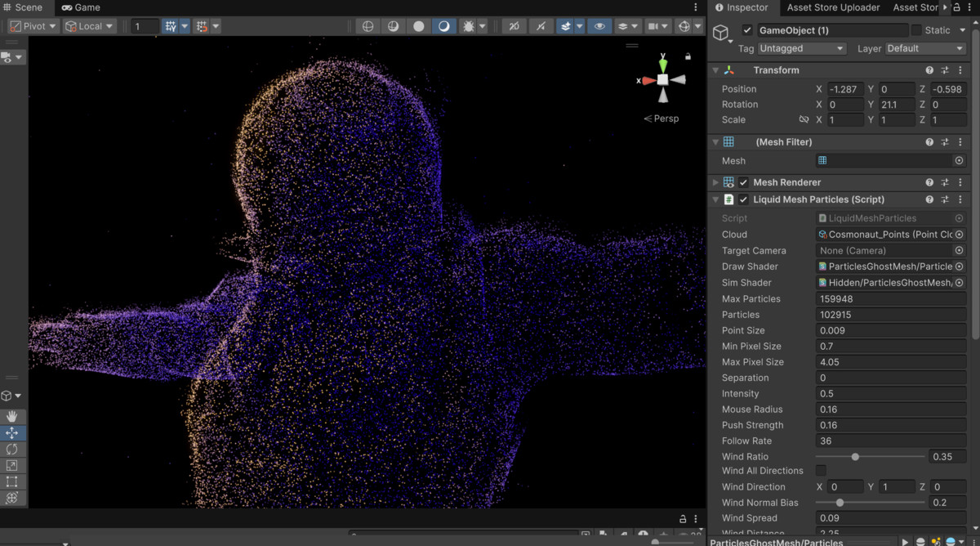Open the GameObject icon picker cube
This screenshot has height=546, width=980.
coord(722,33)
